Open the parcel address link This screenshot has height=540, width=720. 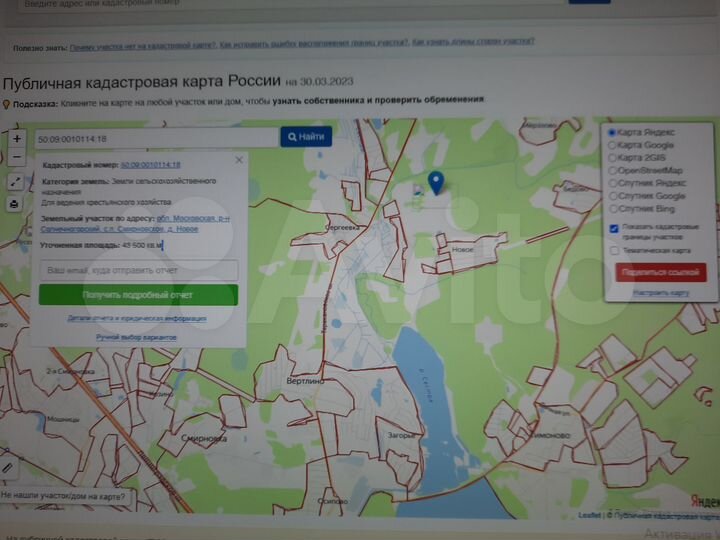(135, 224)
